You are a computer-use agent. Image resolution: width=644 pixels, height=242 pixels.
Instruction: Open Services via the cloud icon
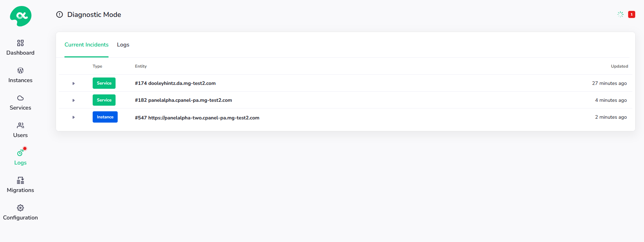[x=20, y=98]
